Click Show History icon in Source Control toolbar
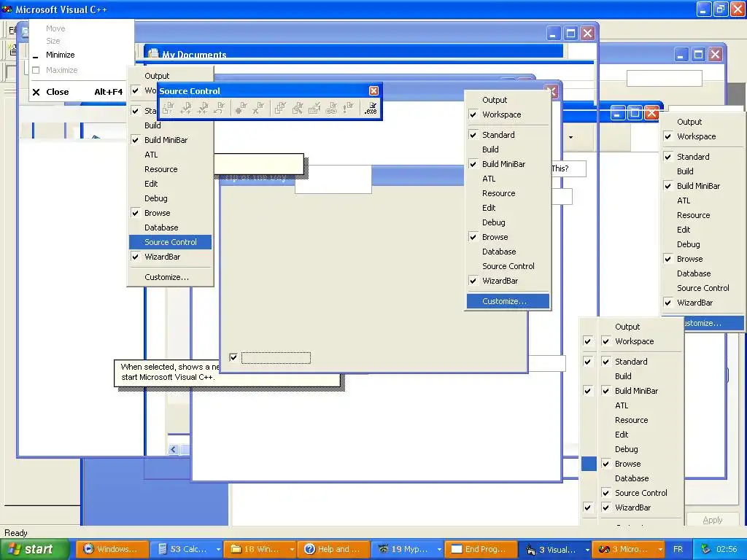Viewport: 747px width, 560px height. 280,108
